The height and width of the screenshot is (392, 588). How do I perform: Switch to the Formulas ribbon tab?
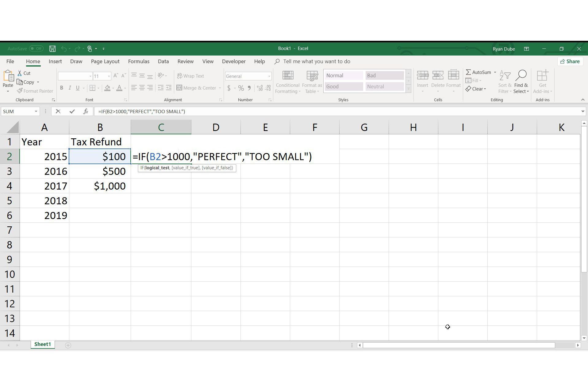[139, 61]
